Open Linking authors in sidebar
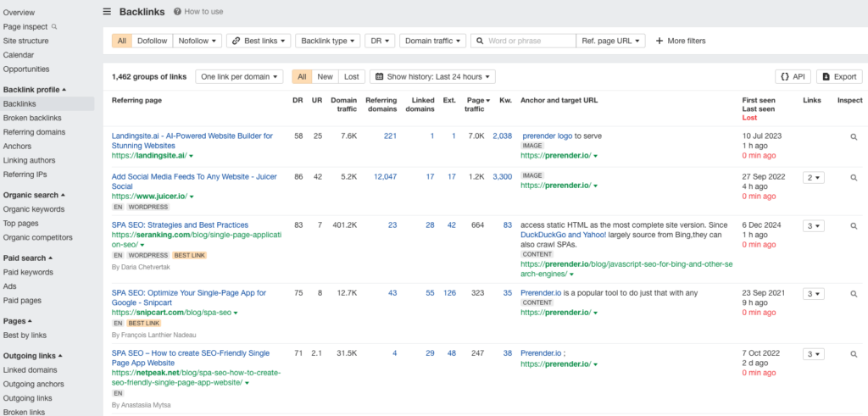The height and width of the screenshot is (416, 868). (x=29, y=160)
